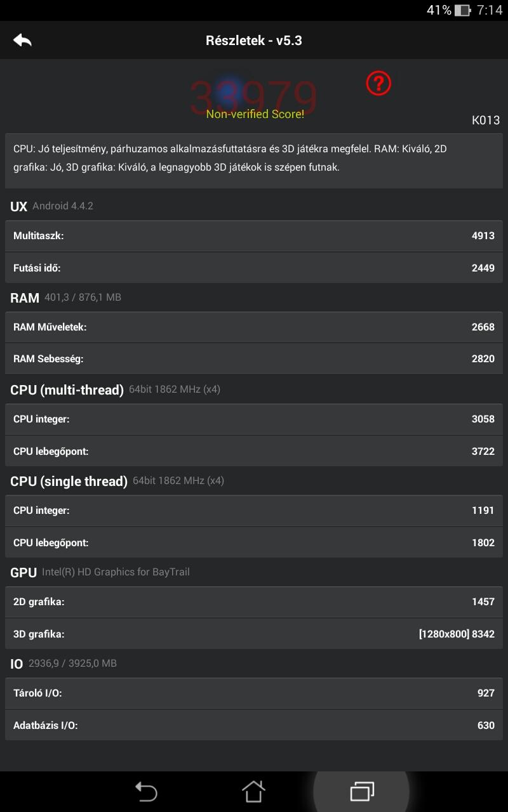Tap the Részletek - v5.3 title
The image size is (508, 812).
254,41
